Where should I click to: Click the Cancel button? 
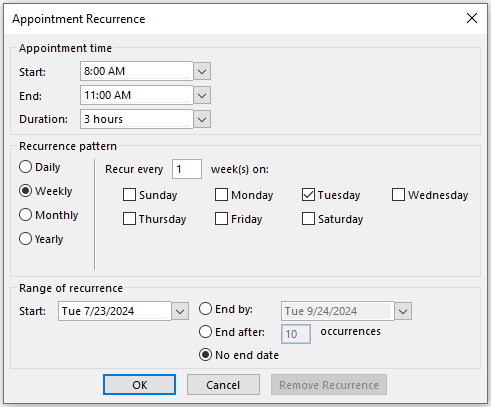pyautogui.click(x=223, y=385)
